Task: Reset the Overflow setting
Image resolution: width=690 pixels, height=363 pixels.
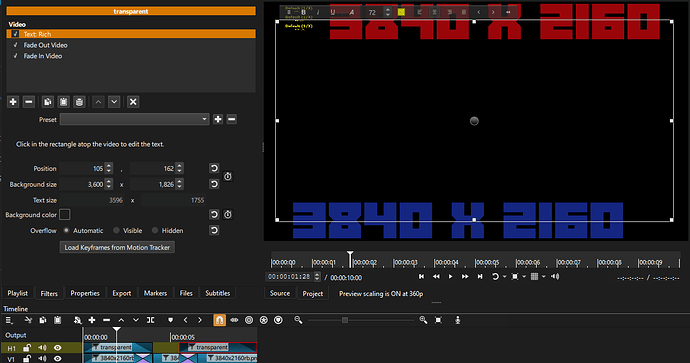Action: [x=214, y=231]
